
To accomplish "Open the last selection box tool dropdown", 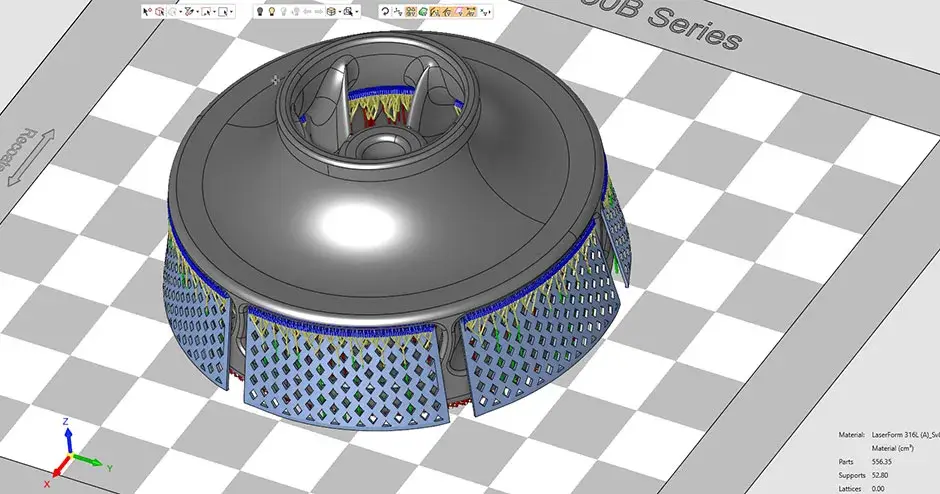I will [x=231, y=12].
